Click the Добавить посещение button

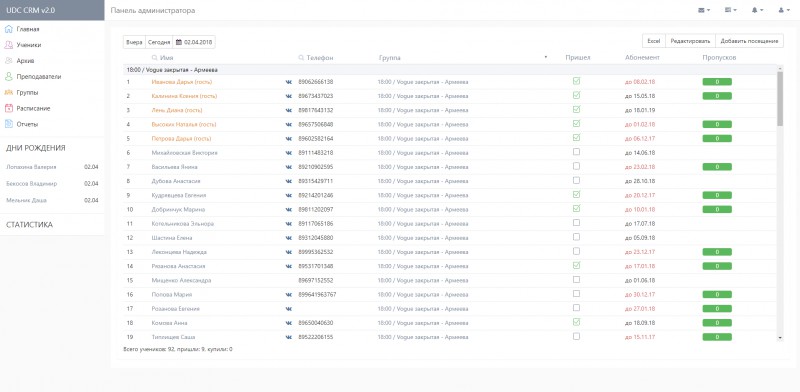(x=749, y=41)
